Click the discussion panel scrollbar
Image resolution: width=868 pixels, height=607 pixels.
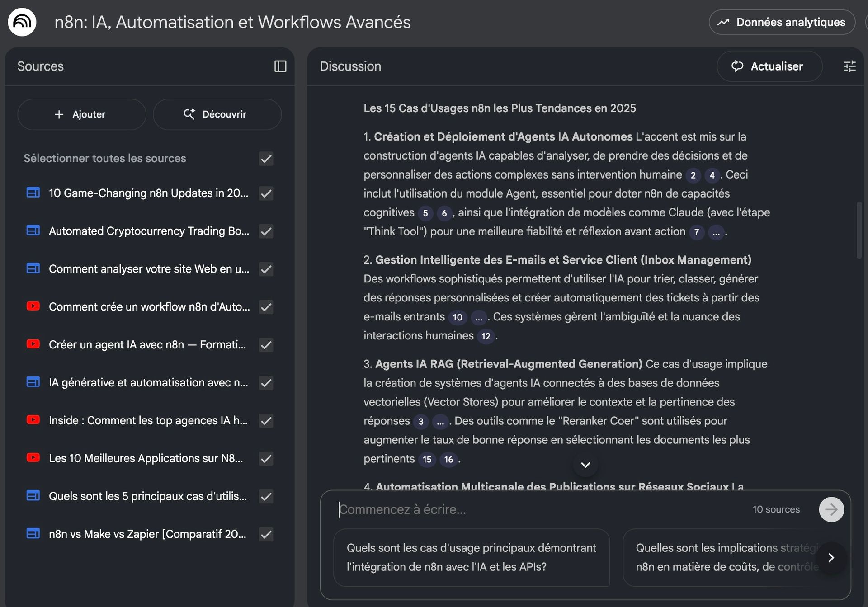(859, 231)
